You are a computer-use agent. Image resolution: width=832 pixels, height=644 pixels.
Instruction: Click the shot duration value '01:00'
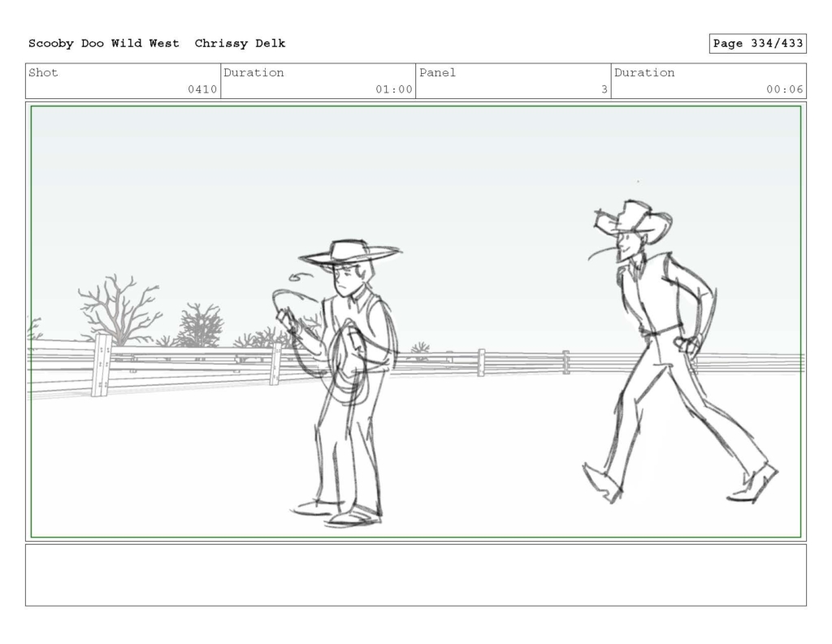click(x=394, y=89)
